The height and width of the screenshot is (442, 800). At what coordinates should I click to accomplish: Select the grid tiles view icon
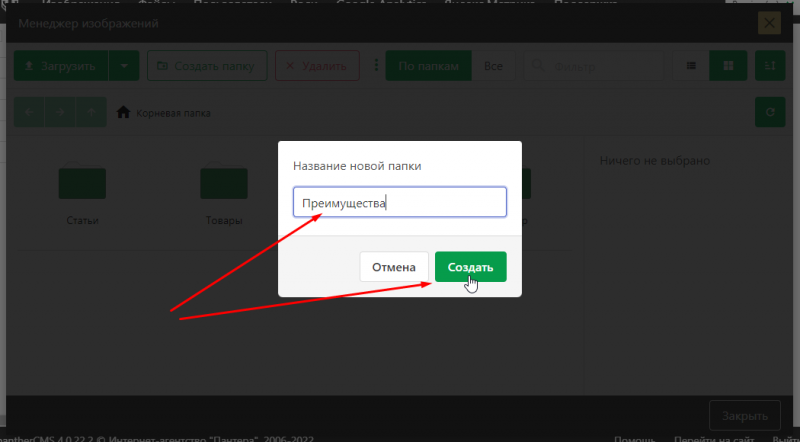tap(729, 67)
